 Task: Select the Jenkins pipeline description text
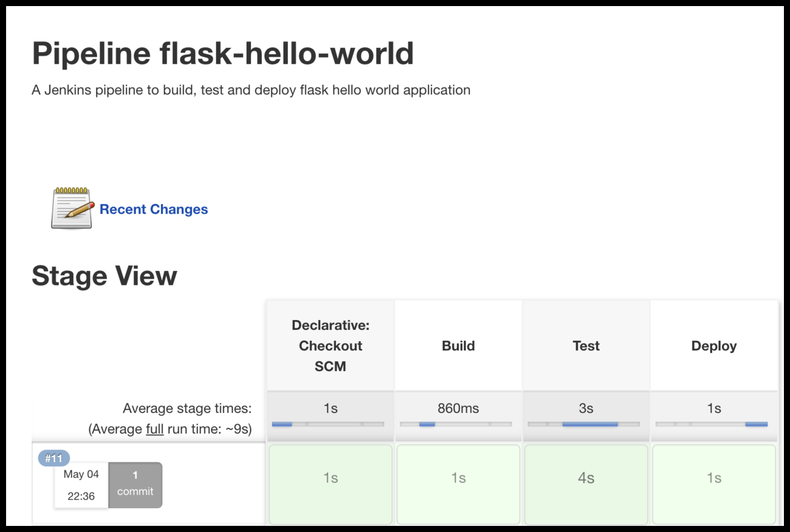point(251,90)
